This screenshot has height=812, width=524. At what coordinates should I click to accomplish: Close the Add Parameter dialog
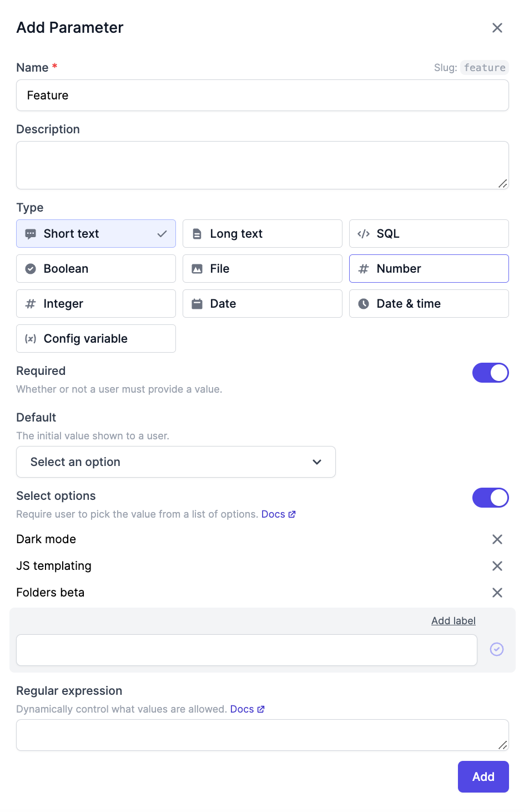tap(497, 28)
